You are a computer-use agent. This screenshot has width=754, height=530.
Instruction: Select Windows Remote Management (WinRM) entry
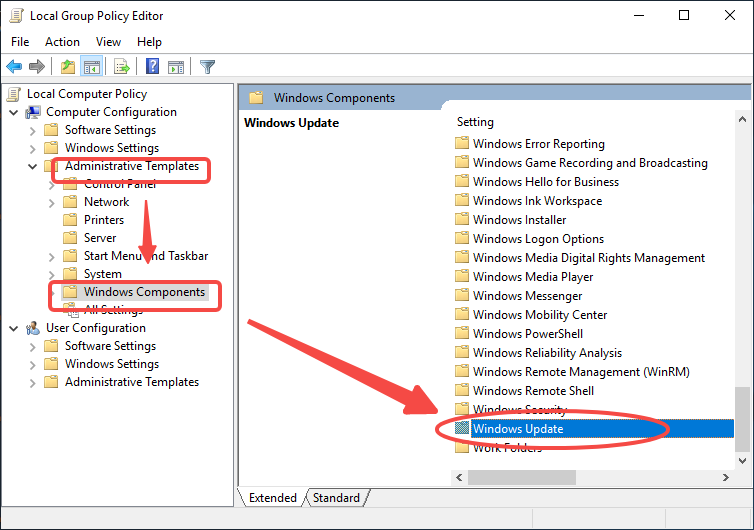coord(581,371)
